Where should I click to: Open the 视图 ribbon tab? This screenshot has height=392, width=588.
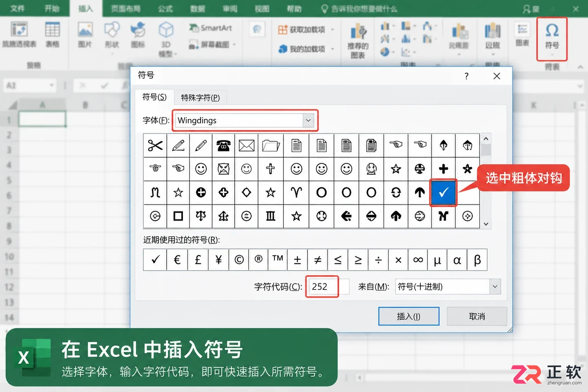pos(262,9)
